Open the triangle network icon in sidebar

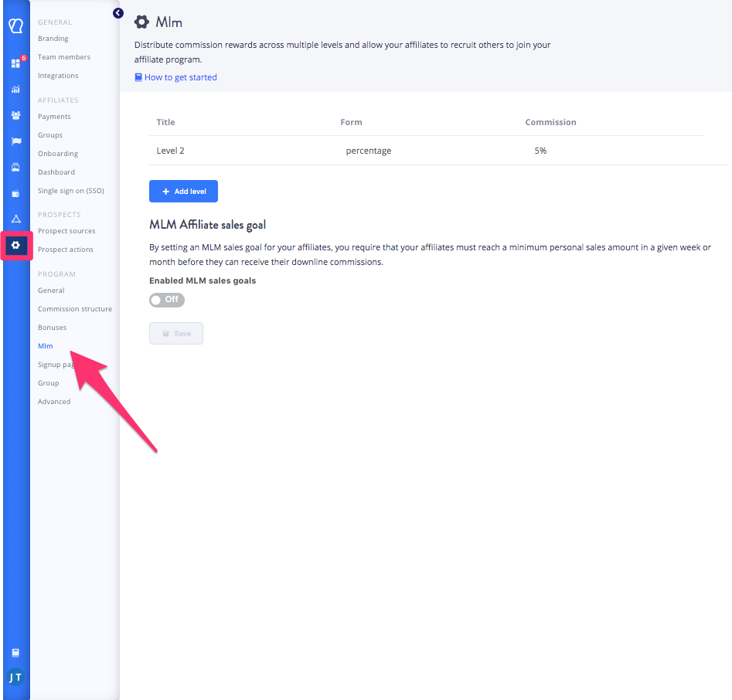15,219
